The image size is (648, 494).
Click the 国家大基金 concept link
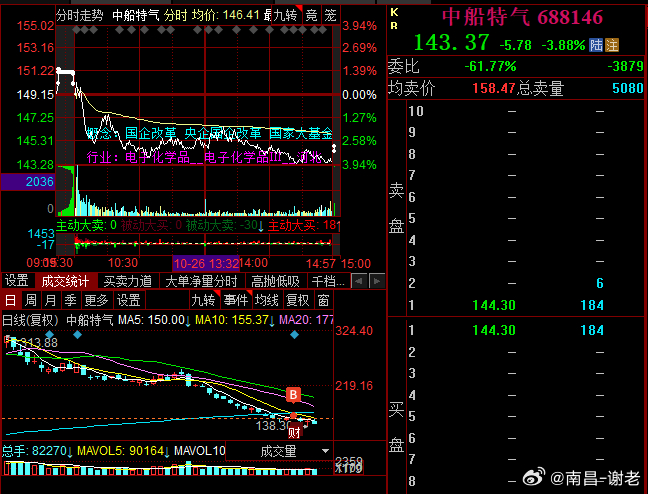[301, 133]
